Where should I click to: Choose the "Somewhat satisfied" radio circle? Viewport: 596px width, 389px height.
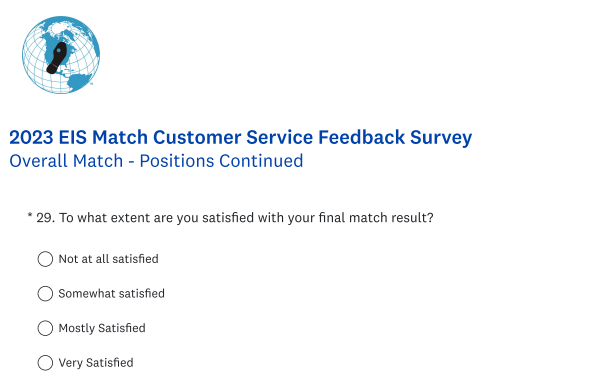45,294
